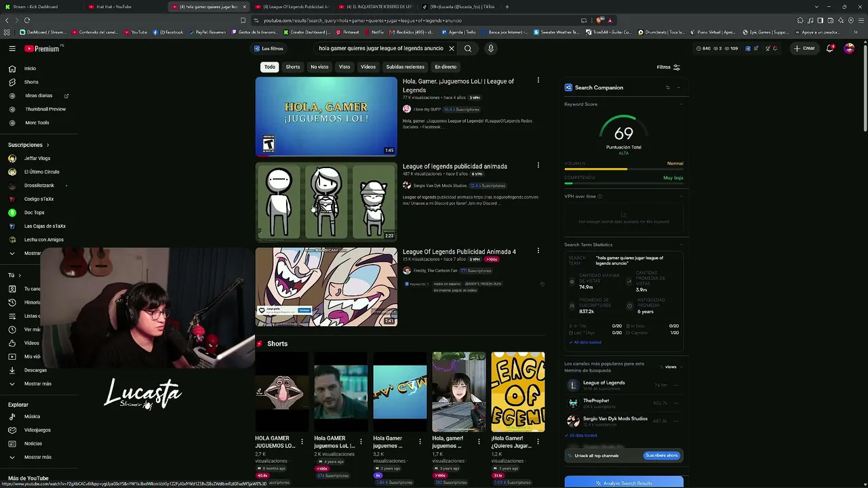Viewport: 868px width, 488px height.
Task: Click Analyze Search Results button
Action: [x=624, y=483]
